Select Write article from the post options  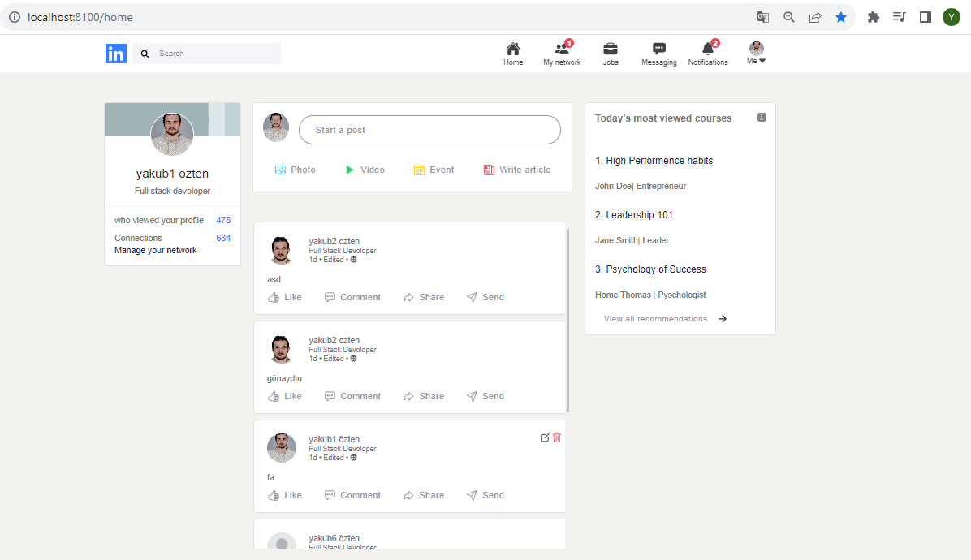point(517,170)
